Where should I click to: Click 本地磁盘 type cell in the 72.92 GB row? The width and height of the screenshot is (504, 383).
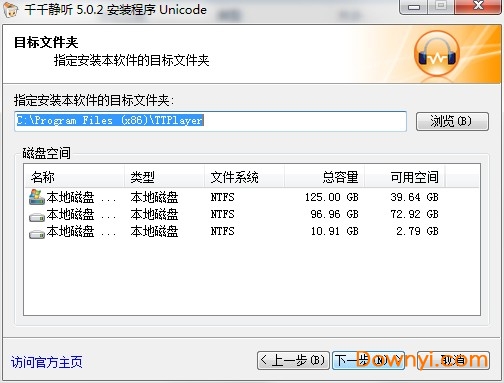154,214
